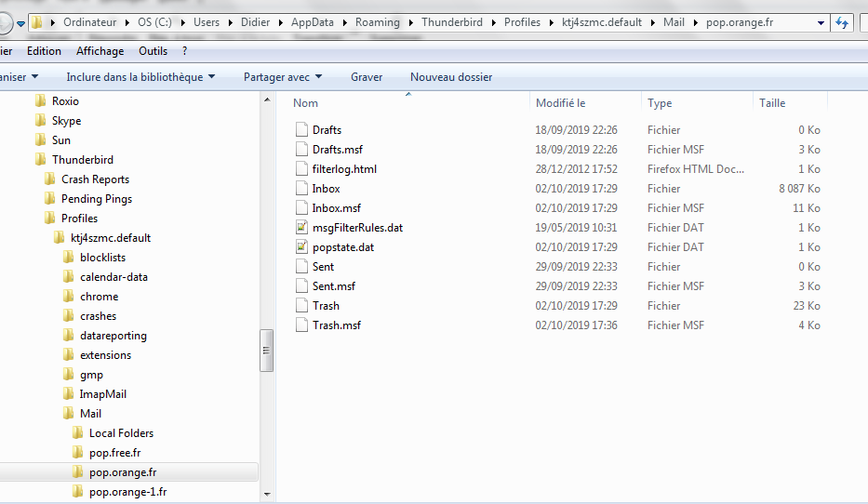The height and width of the screenshot is (504, 868).
Task: Click the Local Folders folder icon
Action: click(x=78, y=433)
